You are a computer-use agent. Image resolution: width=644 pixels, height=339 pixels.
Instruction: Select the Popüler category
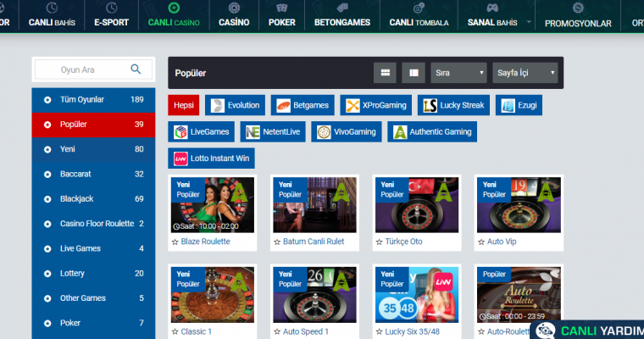click(x=94, y=125)
